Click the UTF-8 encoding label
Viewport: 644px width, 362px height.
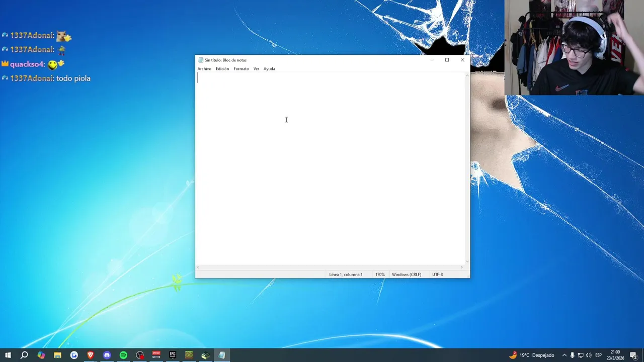[x=437, y=275]
